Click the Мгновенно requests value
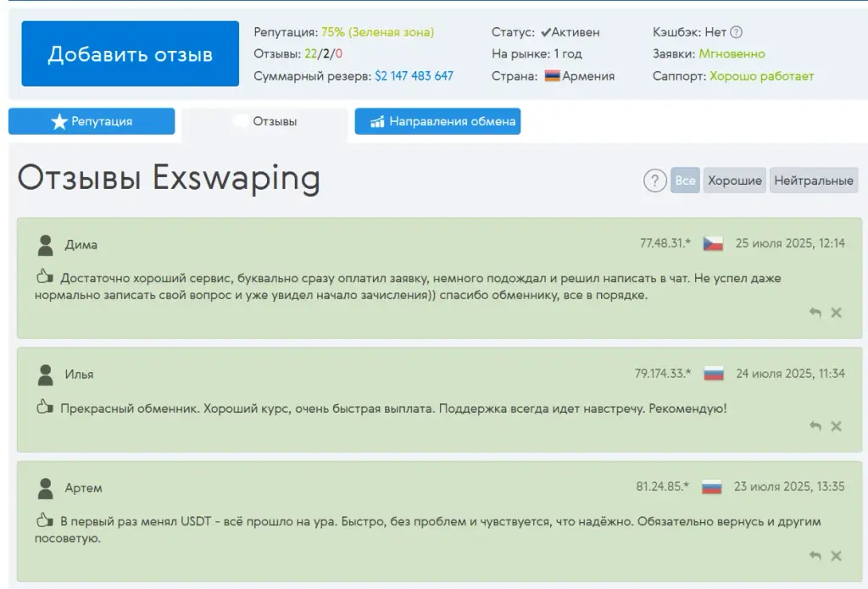The height and width of the screenshot is (589, 868). coord(732,53)
